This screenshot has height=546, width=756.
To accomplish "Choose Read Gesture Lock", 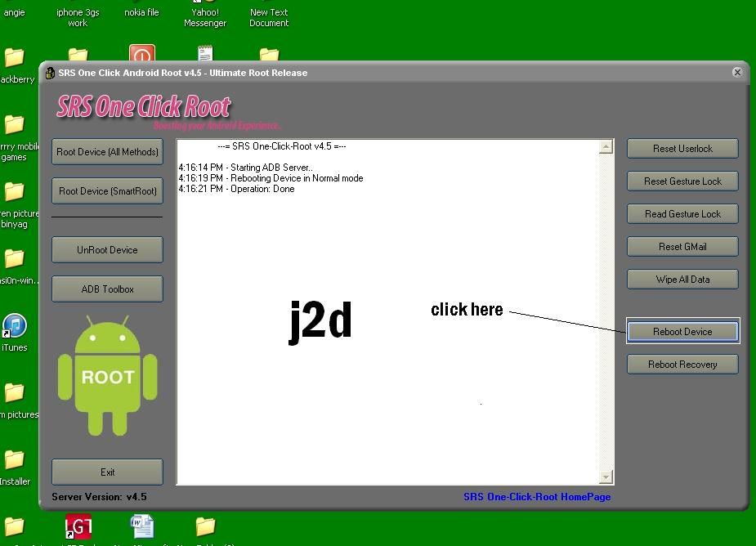I will coord(682,214).
